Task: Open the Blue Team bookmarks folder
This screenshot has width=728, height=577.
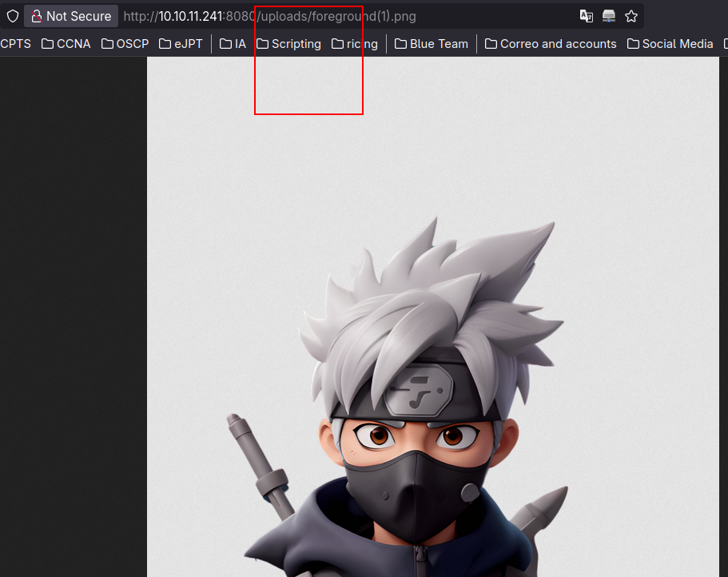Action: [432, 44]
